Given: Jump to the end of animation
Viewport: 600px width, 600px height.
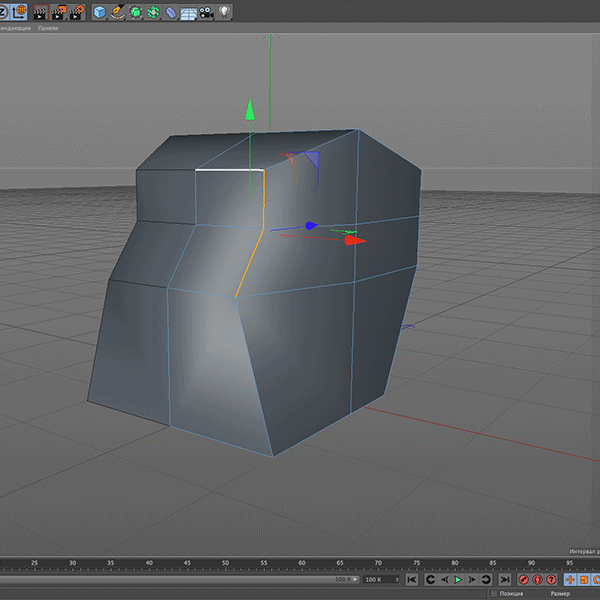Looking at the screenshot, I should coord(505,579).
